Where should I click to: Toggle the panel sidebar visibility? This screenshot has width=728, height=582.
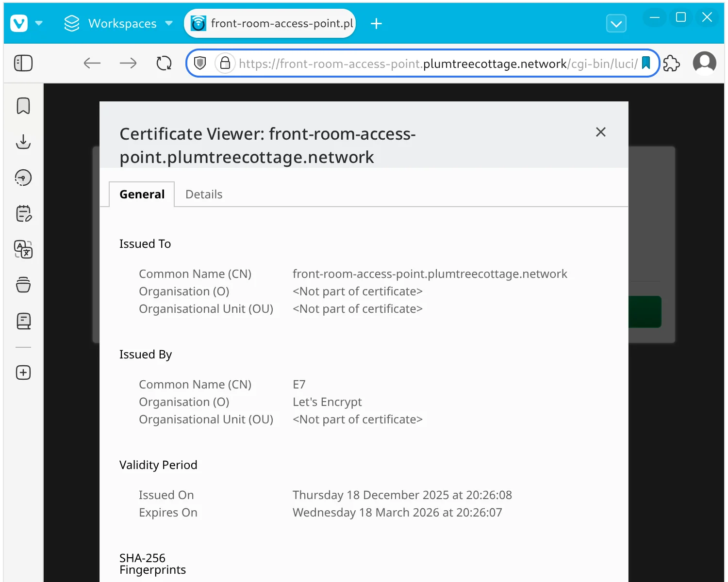23,63
